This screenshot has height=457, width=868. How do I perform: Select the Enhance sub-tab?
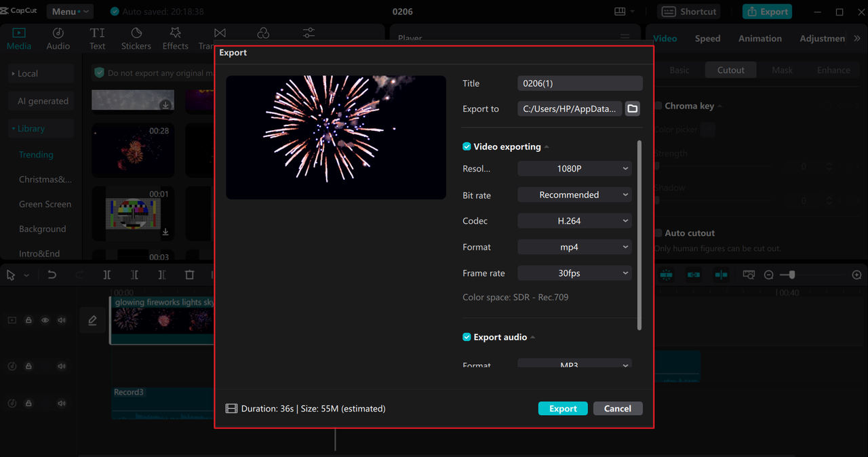(833, 70)
